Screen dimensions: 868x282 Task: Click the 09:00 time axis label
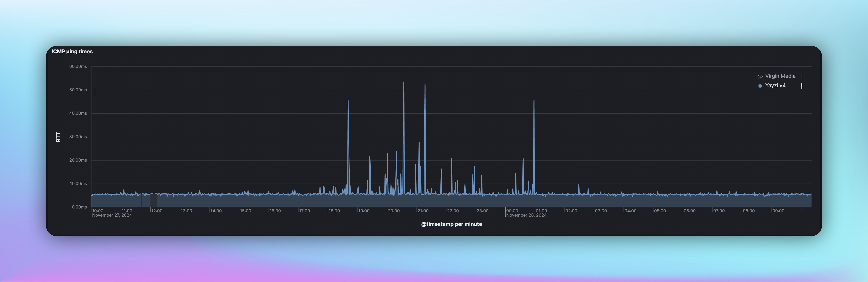pos(778,211)
